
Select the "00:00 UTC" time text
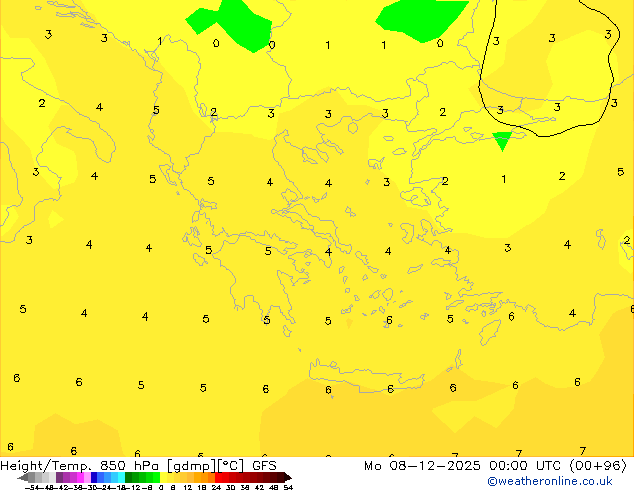pos(525,466)
